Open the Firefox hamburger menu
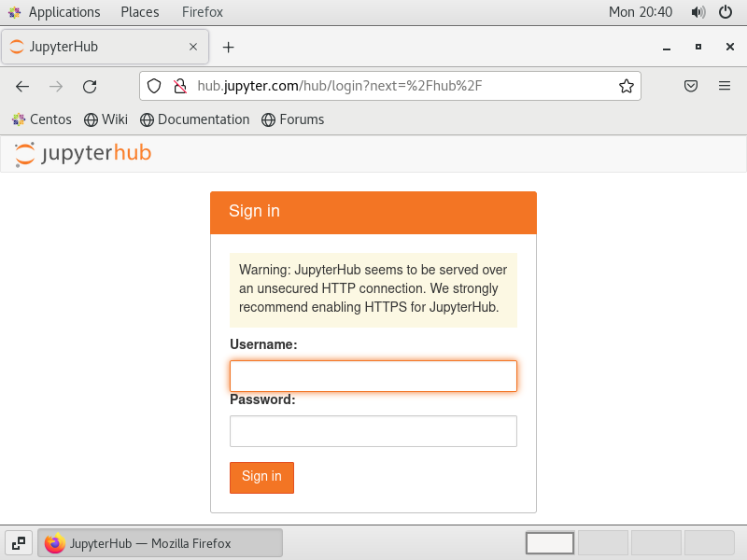This screenshot has height=560, width=747. coord(725,86)
